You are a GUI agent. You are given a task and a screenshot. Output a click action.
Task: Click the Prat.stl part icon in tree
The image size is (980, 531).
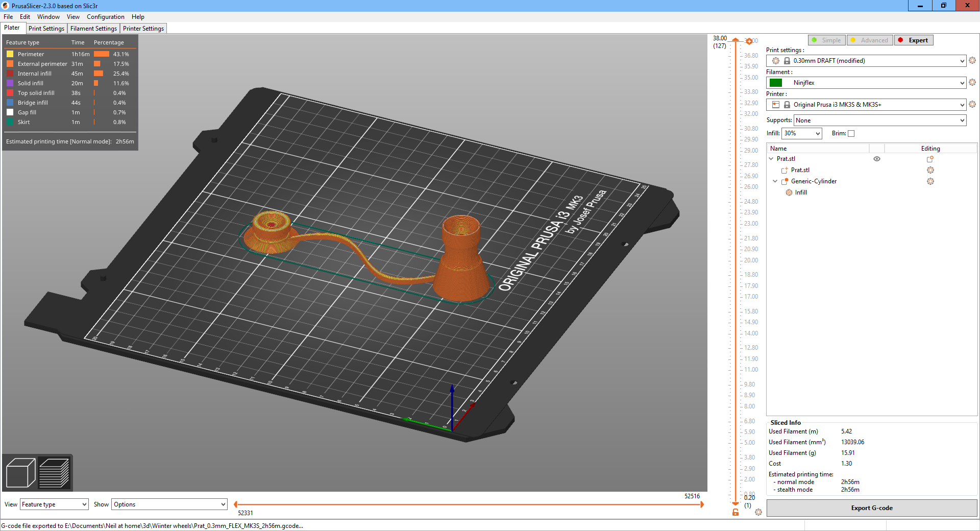[x=785, y=170]
